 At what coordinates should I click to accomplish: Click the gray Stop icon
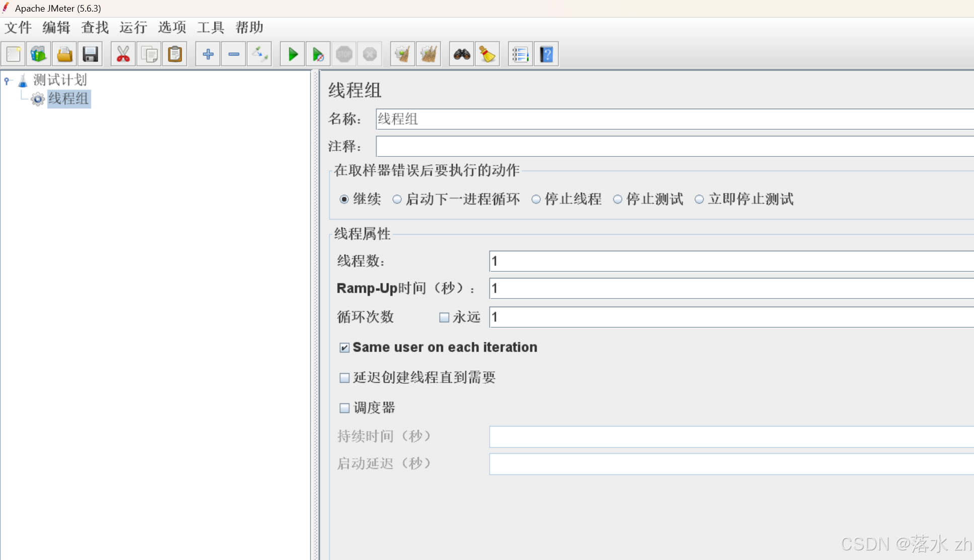click(x=344, y=54)
